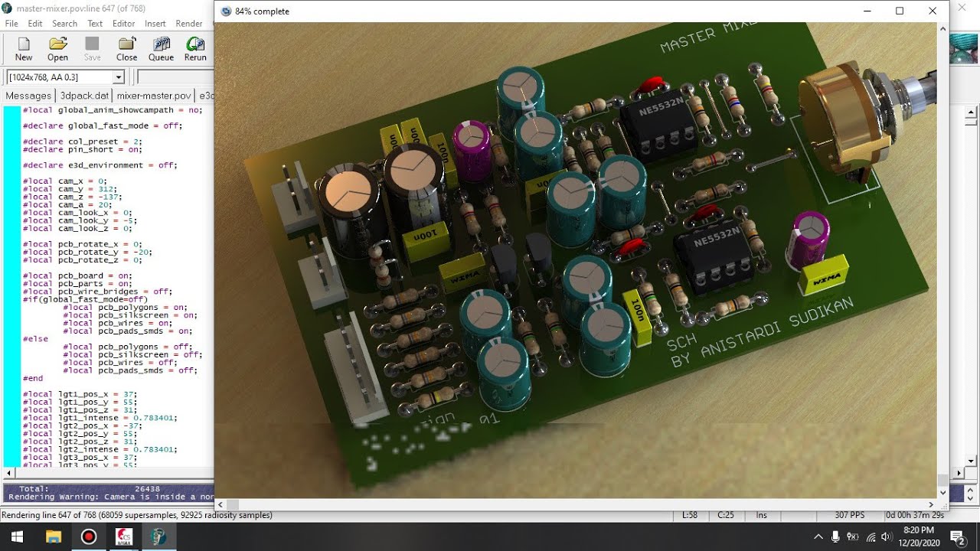
Task: Click the command line input field
Action: (175, 77)
